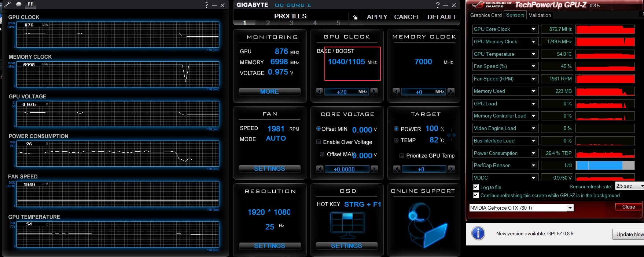The width and height of the screenshot is (644, 257).
Task: Click core voltage offset field +0.0000
Action: tap(347, 169)
